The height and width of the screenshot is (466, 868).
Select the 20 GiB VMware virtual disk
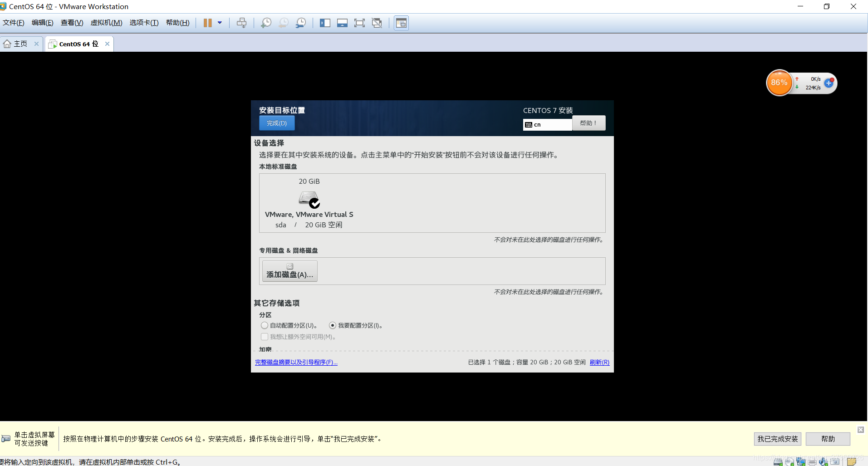(309, 203)
